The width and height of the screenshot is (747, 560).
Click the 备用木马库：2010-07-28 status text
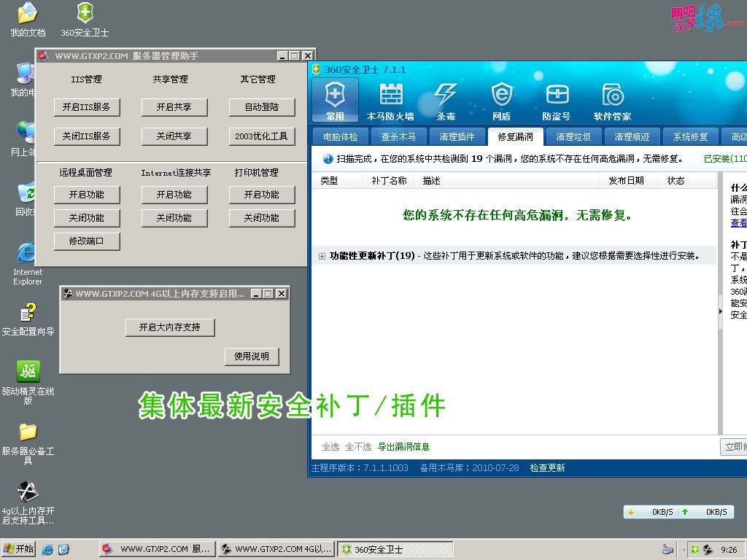[469, 468]
